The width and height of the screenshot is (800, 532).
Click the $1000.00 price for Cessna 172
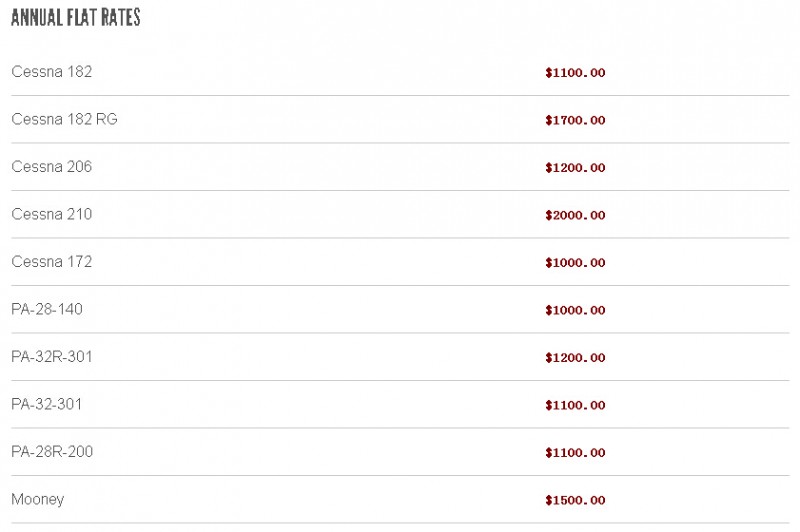[x=575, y=262]
